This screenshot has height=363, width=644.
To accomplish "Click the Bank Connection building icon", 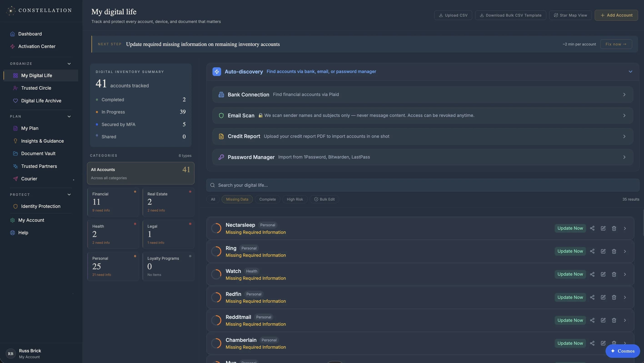I will click(x=221, y=95).
